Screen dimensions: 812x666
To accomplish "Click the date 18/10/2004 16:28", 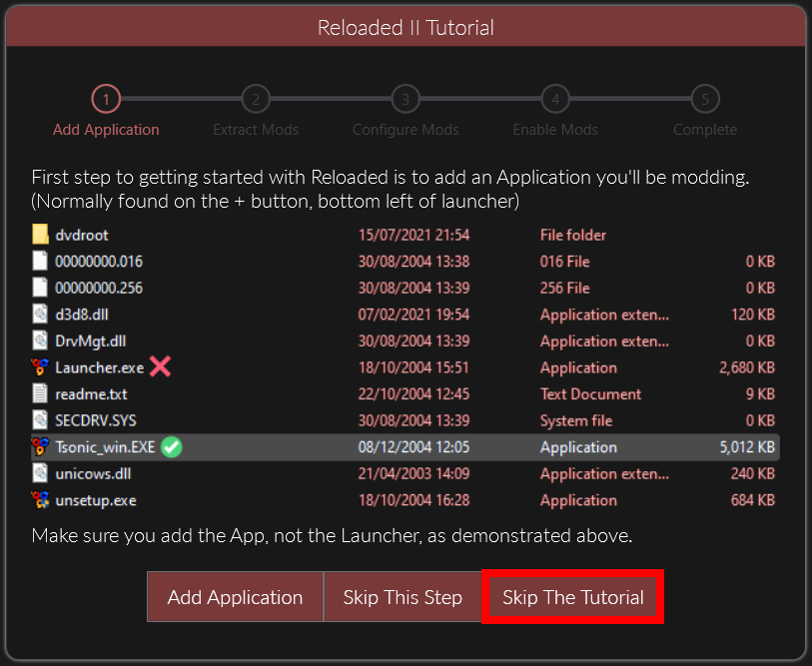I will pyautogui.click(x=413, y=500).
